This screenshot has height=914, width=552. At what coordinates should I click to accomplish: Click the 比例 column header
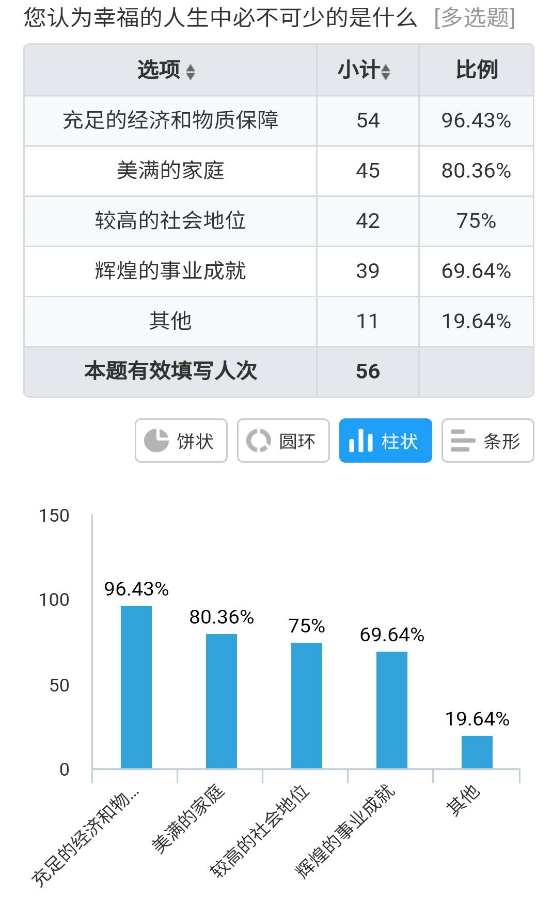[476, 70]
